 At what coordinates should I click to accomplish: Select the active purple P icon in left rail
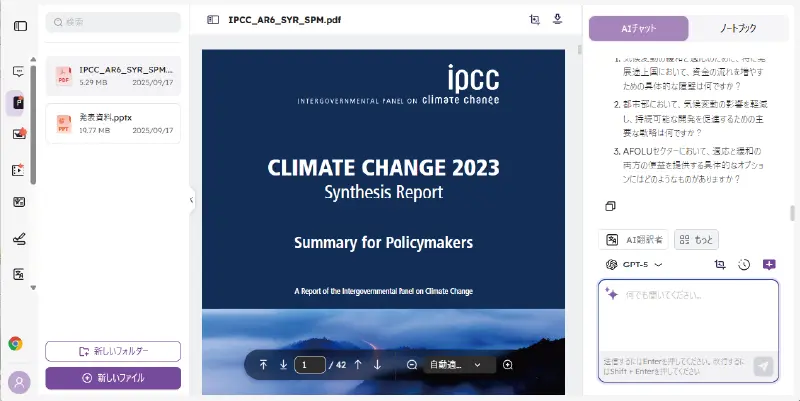pos(18,103)
